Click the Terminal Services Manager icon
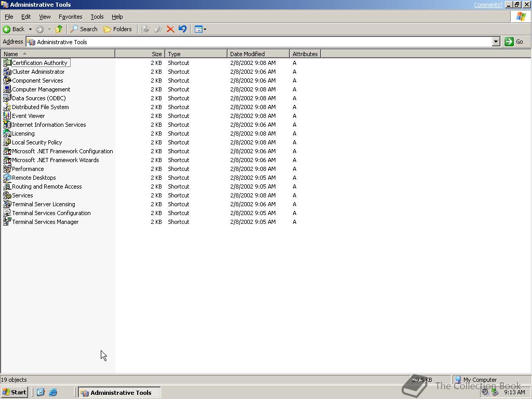 coord(7,221)
